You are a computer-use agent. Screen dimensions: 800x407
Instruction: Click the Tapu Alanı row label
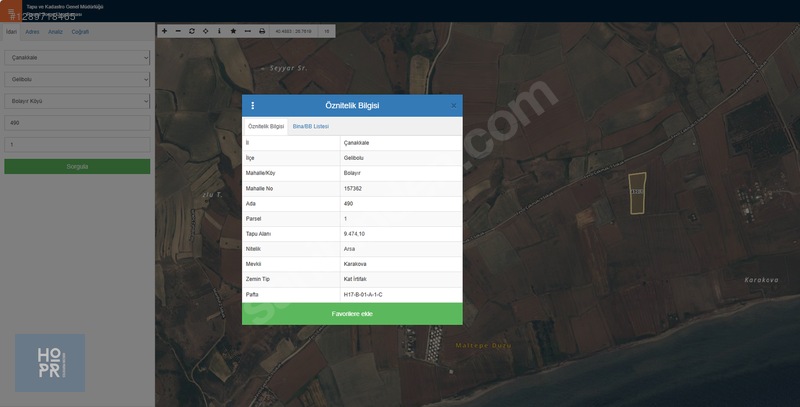coord(258,234)
